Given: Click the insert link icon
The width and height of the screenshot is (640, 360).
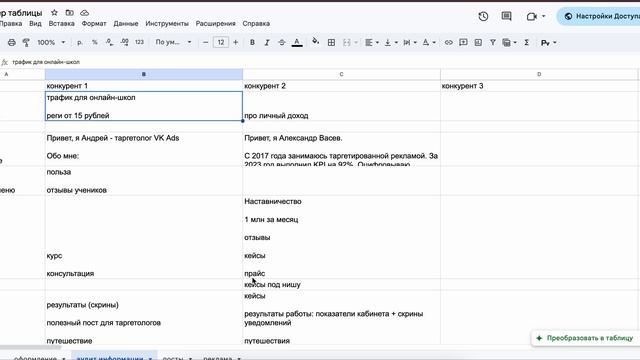Looking at the screenshot, I should point(449,42).
